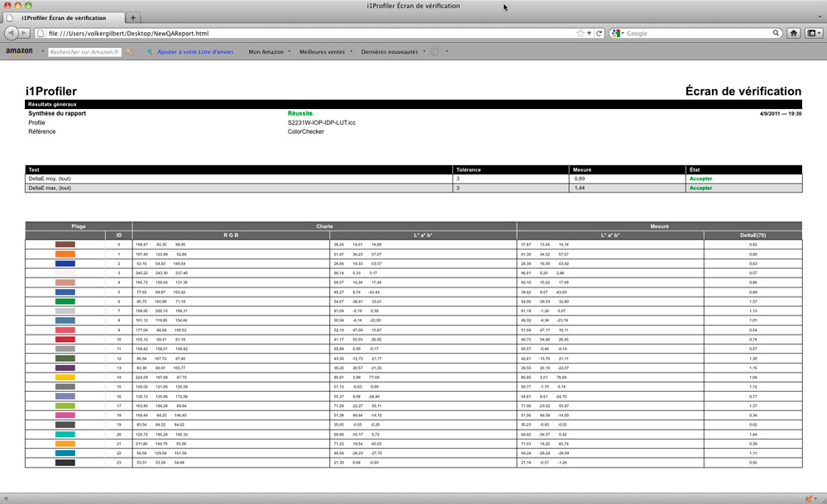The width and height of the screenshot is (827, 504).
Task: Reload the page with the refresh icon
Action: [x=599, y=33]
